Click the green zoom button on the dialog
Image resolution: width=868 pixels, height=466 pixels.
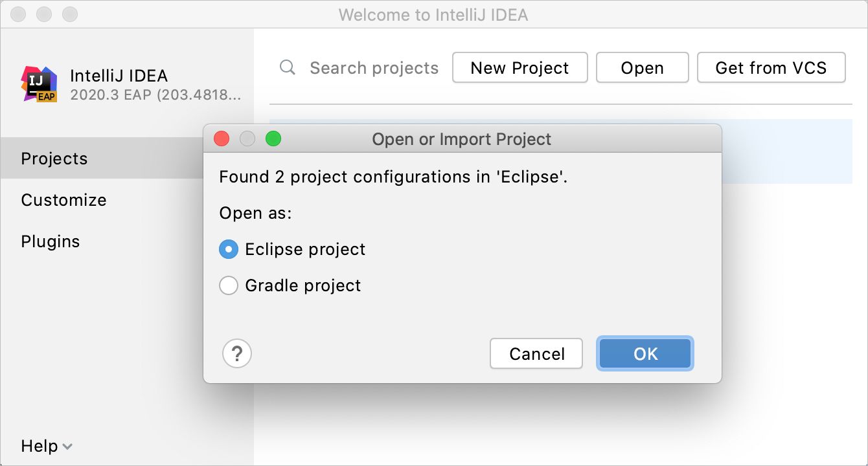tap(273, 139)
